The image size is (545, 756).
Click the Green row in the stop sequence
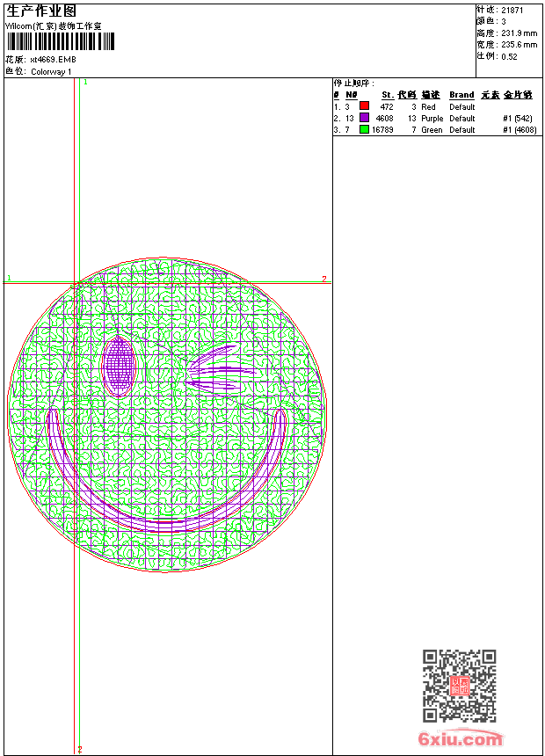[432, 129]
